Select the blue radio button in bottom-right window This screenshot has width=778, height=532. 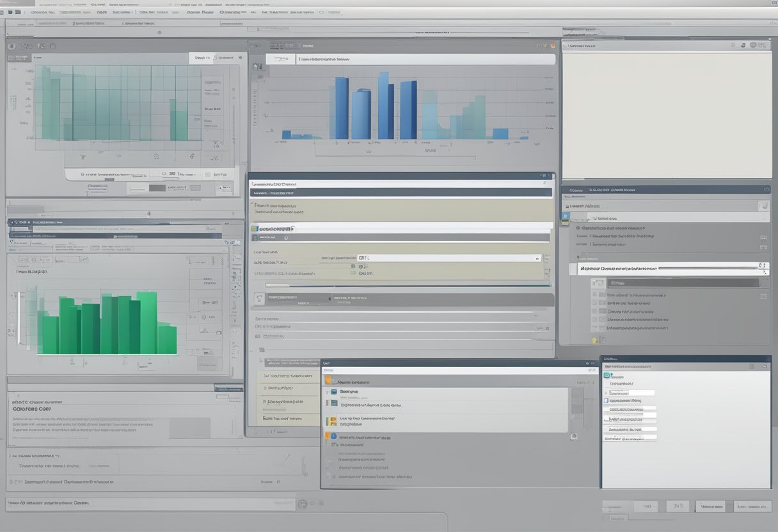point(606,400)
